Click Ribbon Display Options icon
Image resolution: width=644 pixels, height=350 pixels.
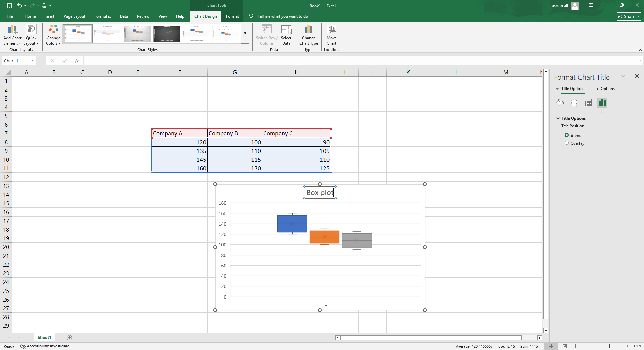point(591,5)
